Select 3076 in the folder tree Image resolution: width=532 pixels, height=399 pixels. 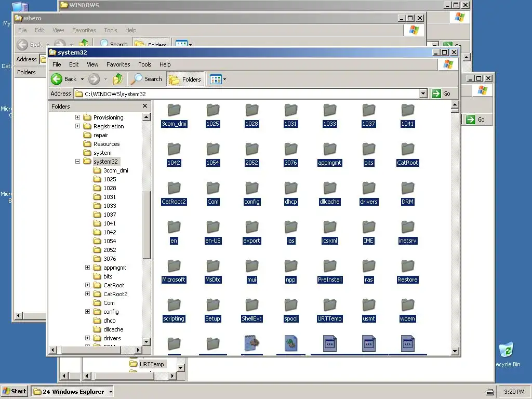pos(110,259)
